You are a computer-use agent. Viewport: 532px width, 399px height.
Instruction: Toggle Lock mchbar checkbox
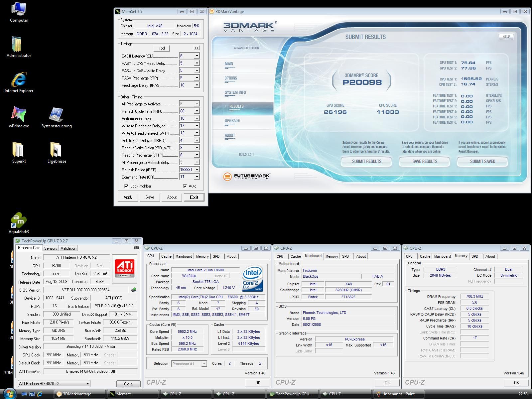click(x=126, y=186)
